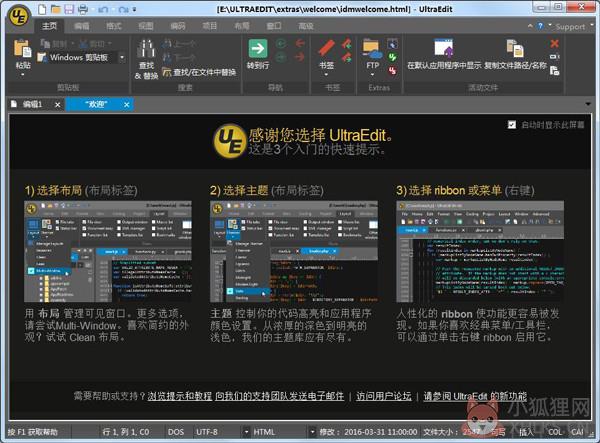Open the UltraEdit application menu logo button
This screenshot has height=443, width=600.
click(20, 15)
